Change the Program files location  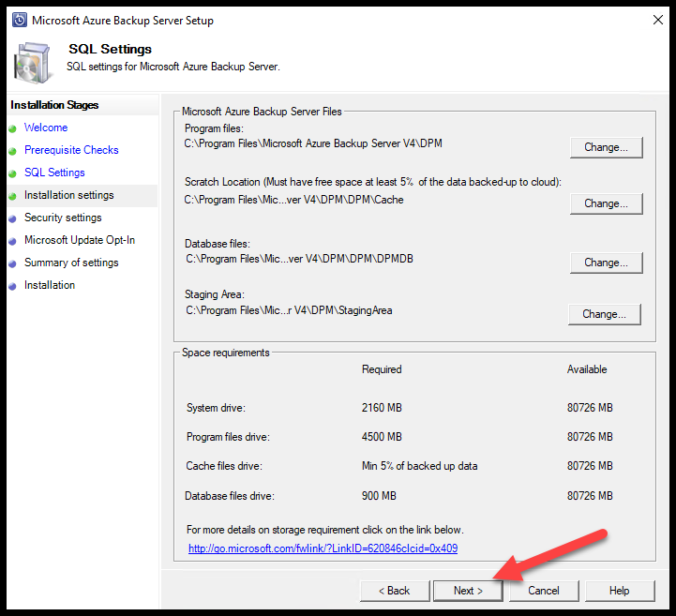tap(607, 147)
